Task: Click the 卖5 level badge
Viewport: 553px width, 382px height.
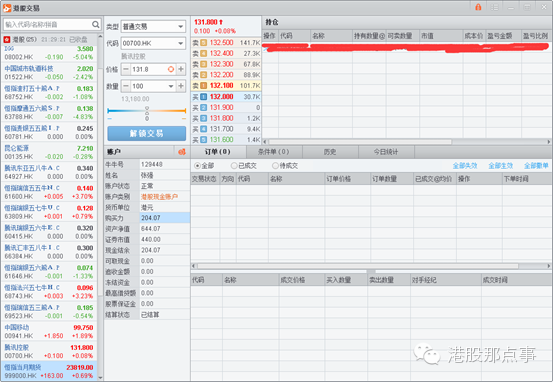Action: (203, 43)
